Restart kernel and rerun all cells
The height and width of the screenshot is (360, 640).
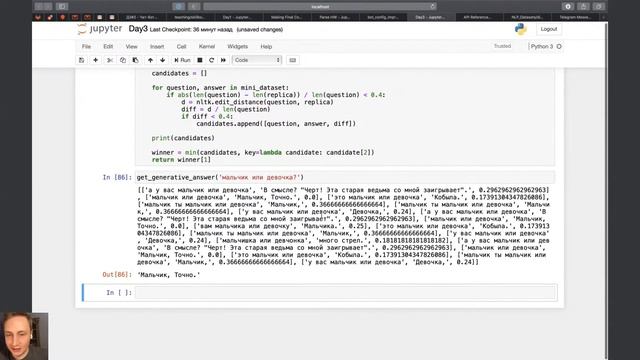click(223, 60)
